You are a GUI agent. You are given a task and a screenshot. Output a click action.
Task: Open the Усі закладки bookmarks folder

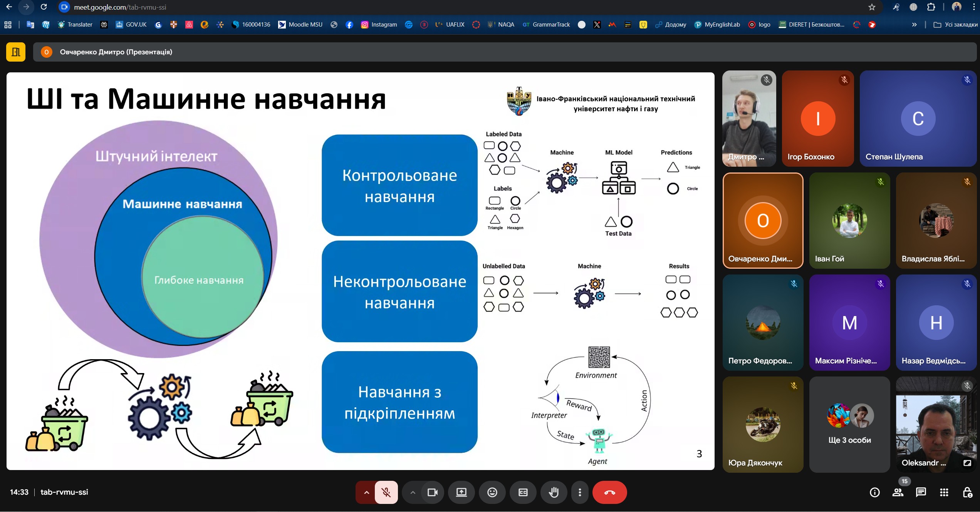click(x=956, y=25)
